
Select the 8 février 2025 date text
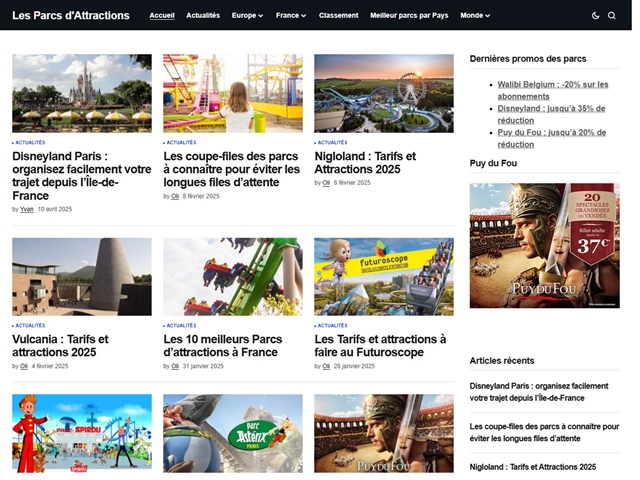201,196
